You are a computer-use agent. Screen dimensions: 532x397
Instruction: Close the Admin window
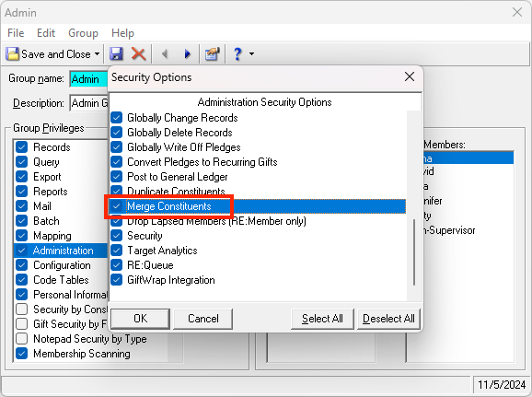(517, 12)
